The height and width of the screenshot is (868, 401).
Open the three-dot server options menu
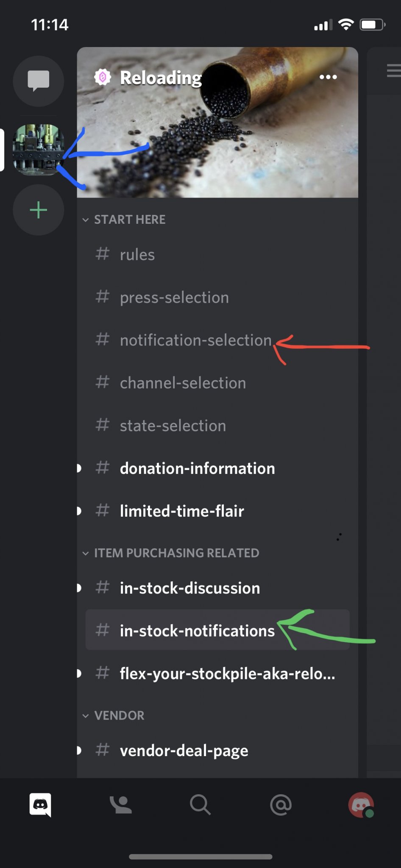(x=328, y=77)
